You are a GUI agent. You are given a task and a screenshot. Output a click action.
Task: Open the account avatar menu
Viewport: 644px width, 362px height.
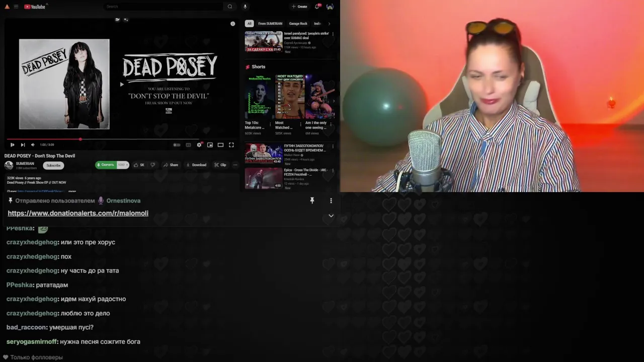point(330,7)
